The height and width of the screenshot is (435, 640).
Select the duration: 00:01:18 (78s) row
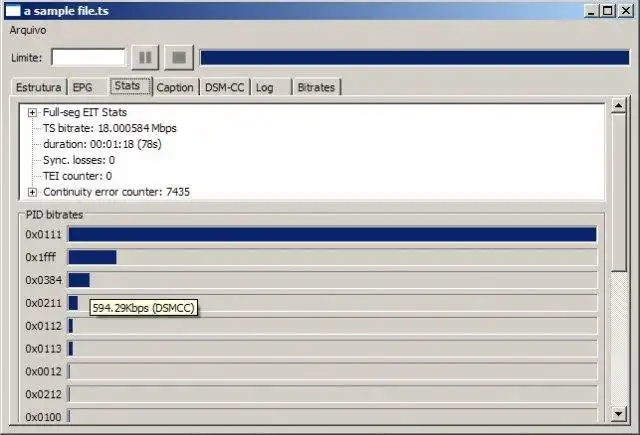102,144
